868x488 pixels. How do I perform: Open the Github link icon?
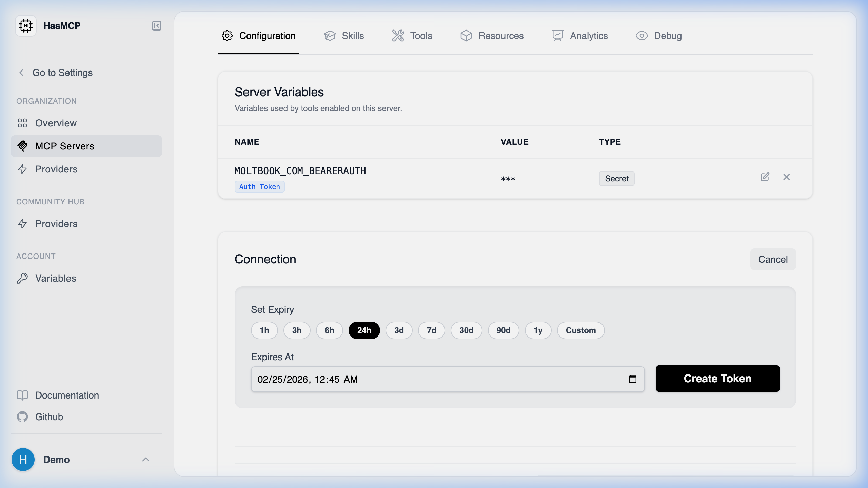22,416
